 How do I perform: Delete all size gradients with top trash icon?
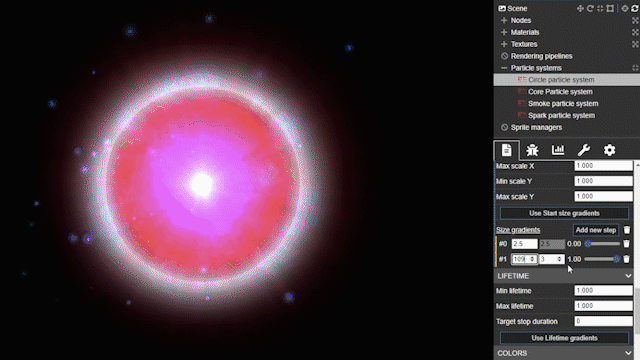pos(627,230)
